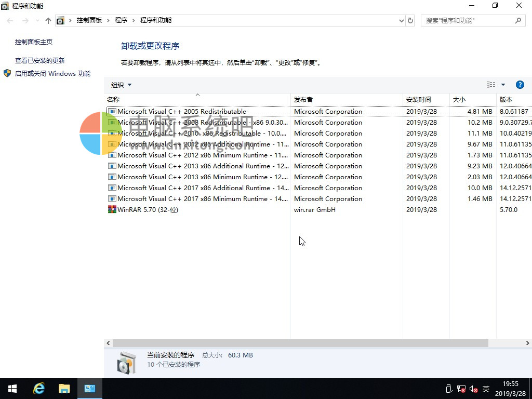Image resolution: width=532 pixels, height=399 pixels.
Task: Expand the view options dropdown arrow
Action: [x=503, y=85]
